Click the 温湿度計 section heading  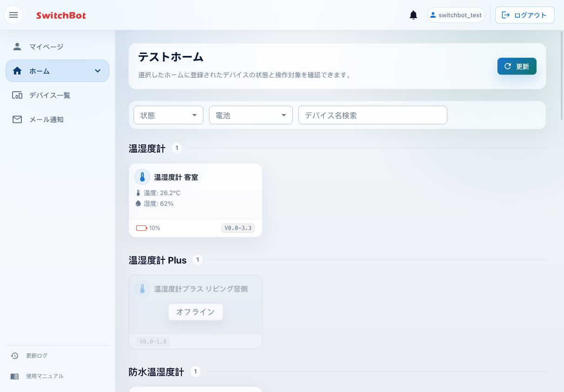[x=147, y=149]
